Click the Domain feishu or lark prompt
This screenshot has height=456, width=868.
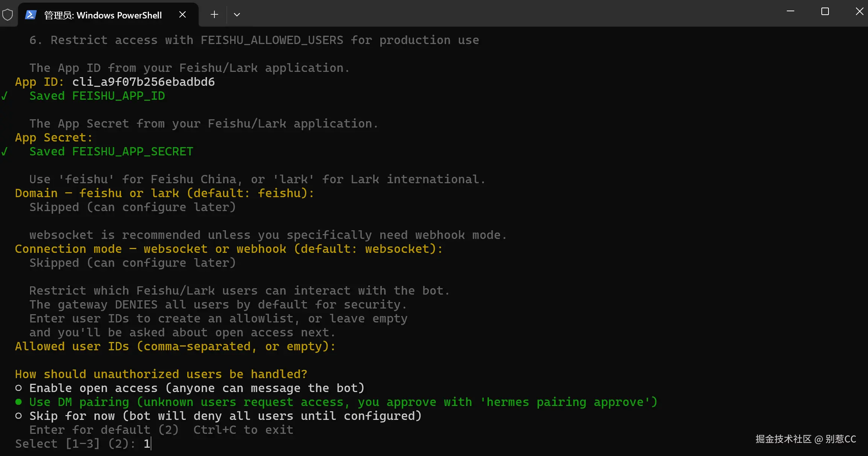[164, 193]
